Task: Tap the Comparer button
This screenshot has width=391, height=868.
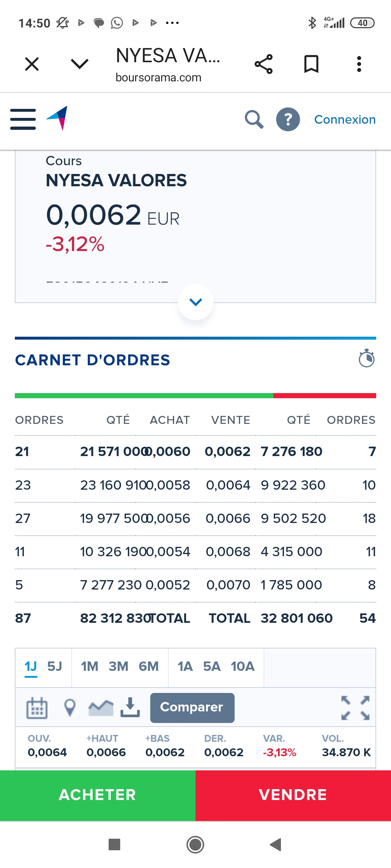Action: pos(192,708)
